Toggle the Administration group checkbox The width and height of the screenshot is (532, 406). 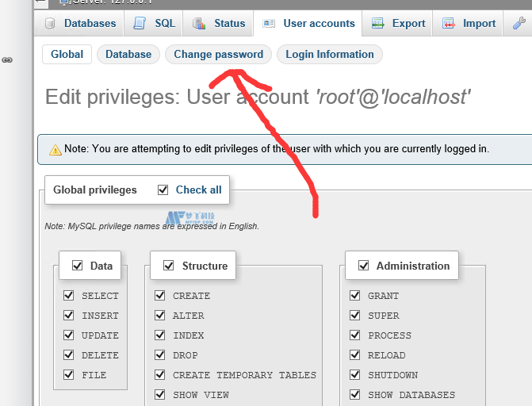364,266
